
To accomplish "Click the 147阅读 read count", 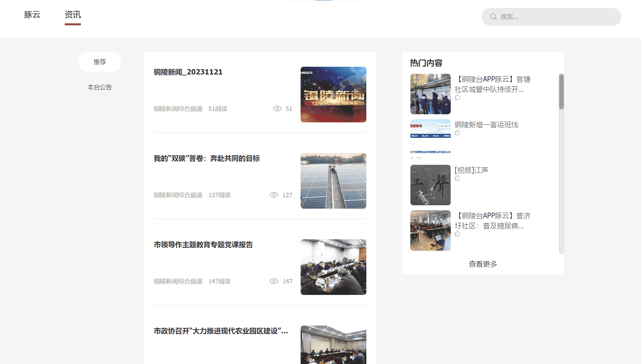I will (219, 281).
